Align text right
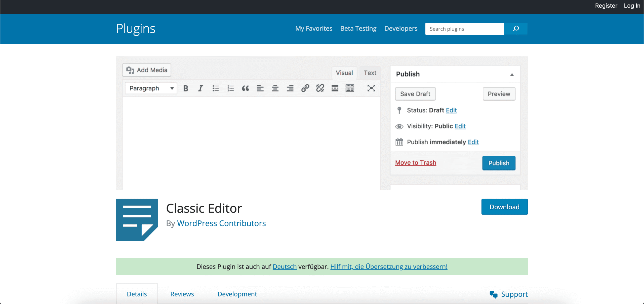This screenshot has width=644, height=304. point(290,88)
